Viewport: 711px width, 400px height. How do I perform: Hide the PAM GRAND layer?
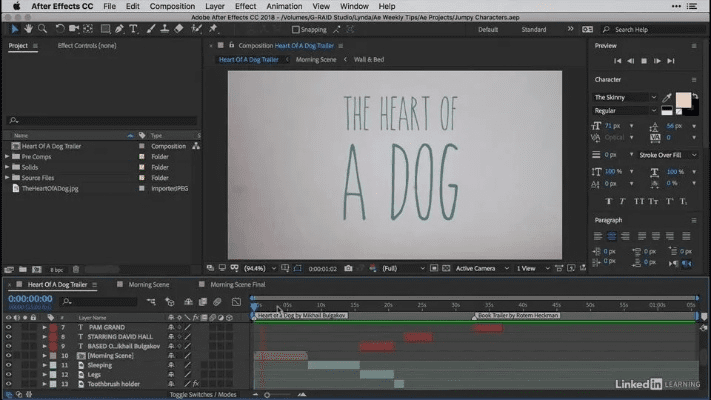[8, 327]
